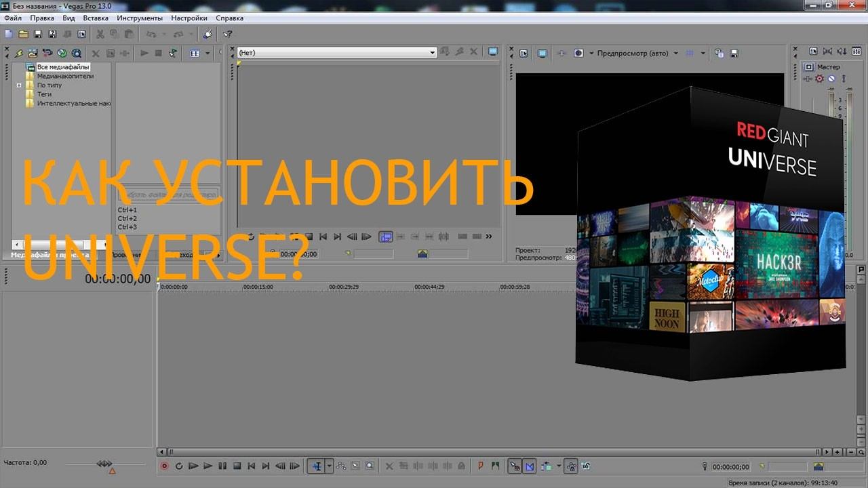Image resolution: width=868 pixels, height=488 pixels.
Task: Toggle Enable Snapping on the timeline toolbar
Action: 515,466
